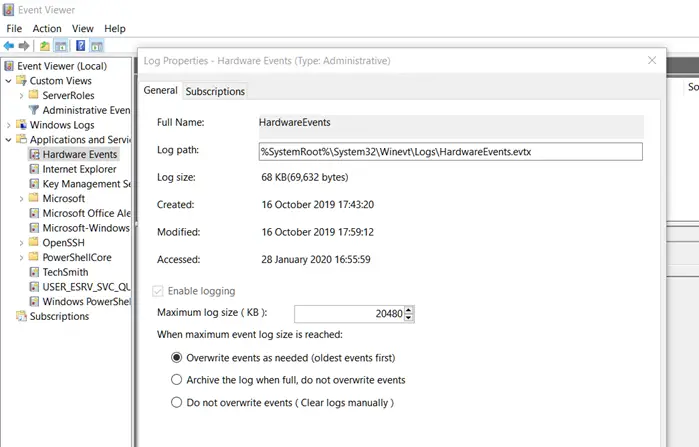Select Do not overwrite events option
Screen dimensions: 699x447
[177, 403]
